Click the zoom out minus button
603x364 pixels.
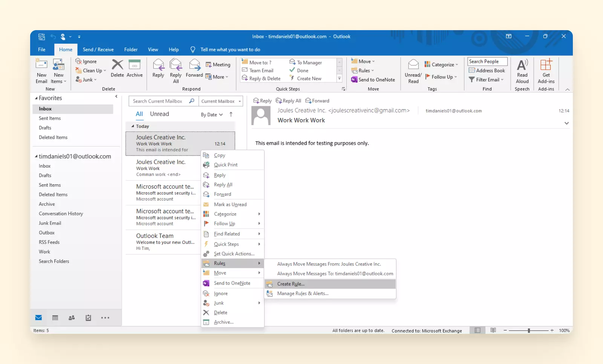click(505, 330)
